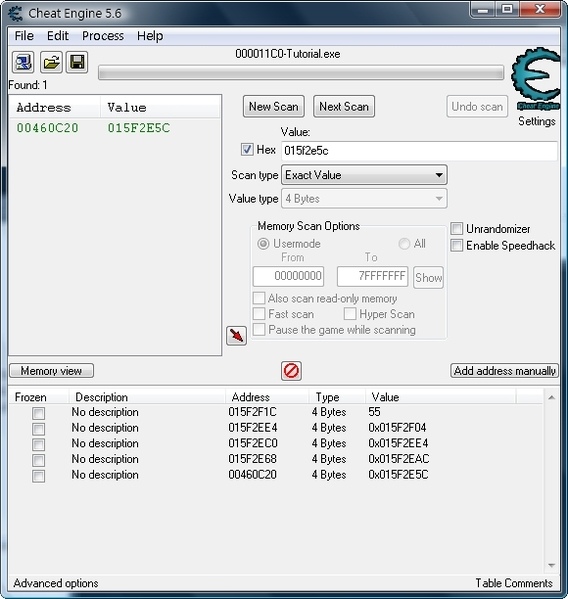Image resolution: width=568 pixels, height=599 pixels.
Task: Click the New Scan button
Action: point(273,107)
